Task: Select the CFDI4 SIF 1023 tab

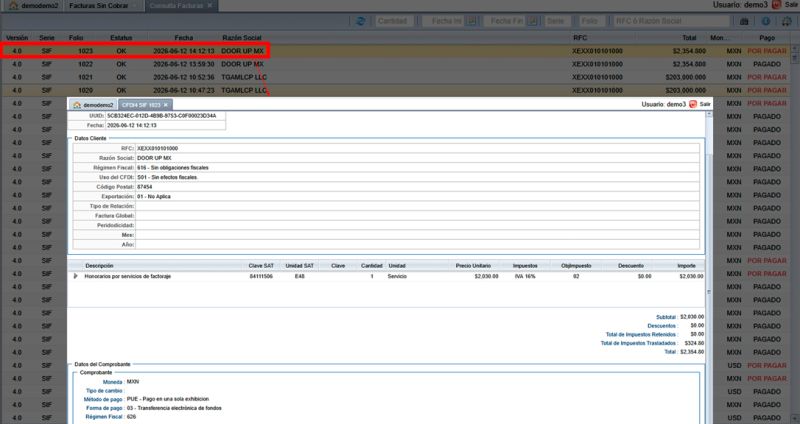Action: pyautogui.click(x=145, y=105)
